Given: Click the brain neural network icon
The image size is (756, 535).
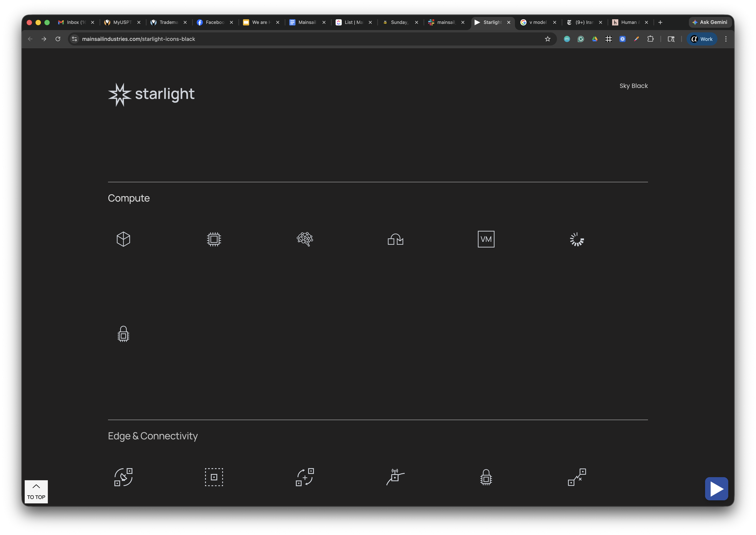Looking at the screenshot, I should (x=305, y=239).
